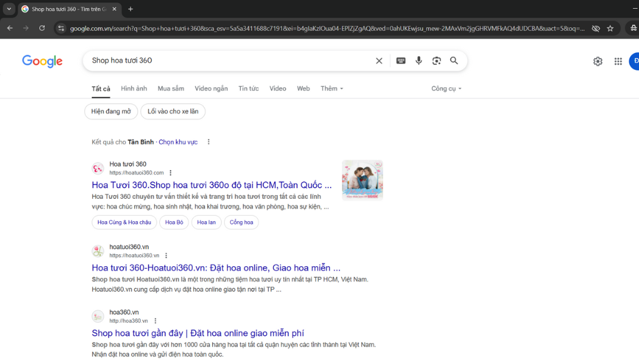This screenshot has width=639, height=364.
Task: Click the https://hoatuoi360.vn URL text
Action: pyautogui.click(x=134, y=256)
